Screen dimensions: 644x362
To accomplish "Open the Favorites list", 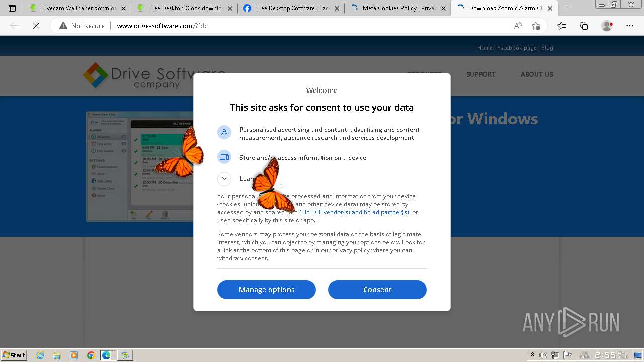I will (561, 26).
